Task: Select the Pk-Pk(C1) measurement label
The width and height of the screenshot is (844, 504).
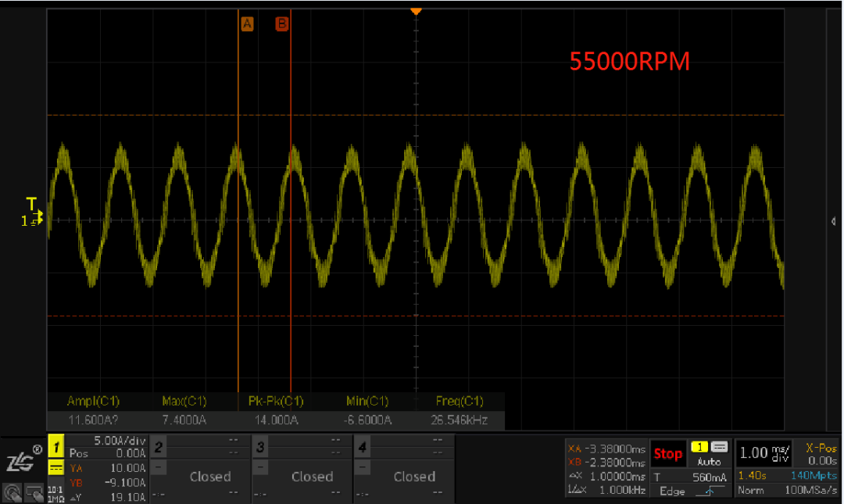Action: pos(274,400)
